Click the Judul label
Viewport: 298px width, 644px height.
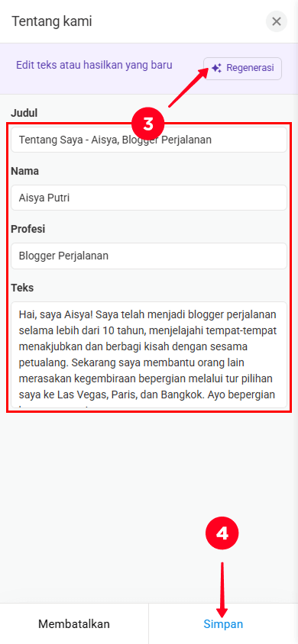(24, 113)
